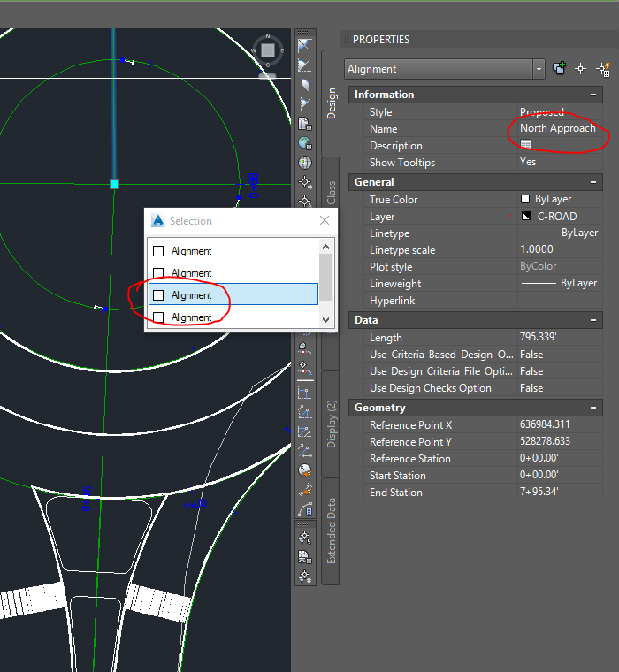Click Use Design Checks Option False value

(x=531, y=388)
